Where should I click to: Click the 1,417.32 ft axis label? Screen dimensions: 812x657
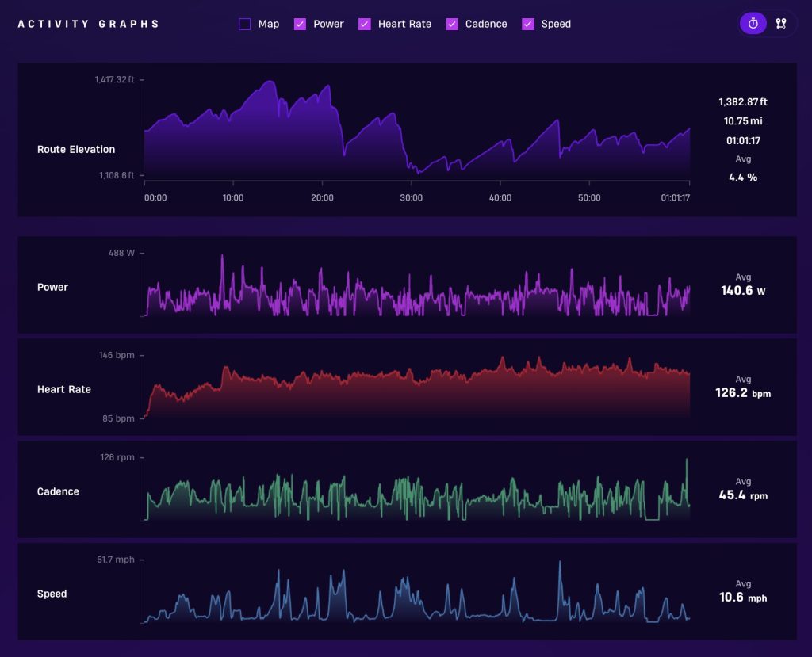coord(114,80)
